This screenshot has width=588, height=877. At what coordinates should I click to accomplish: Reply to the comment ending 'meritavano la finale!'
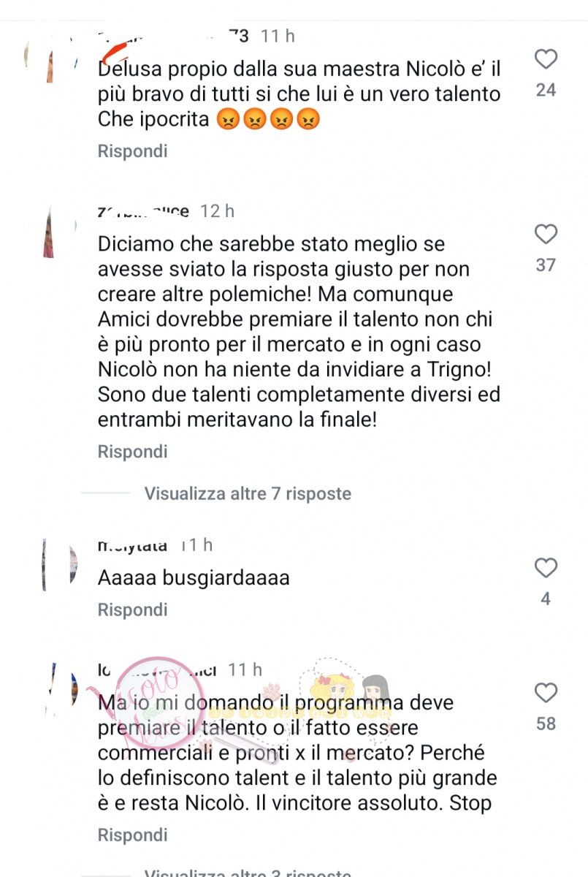(133, 452)
